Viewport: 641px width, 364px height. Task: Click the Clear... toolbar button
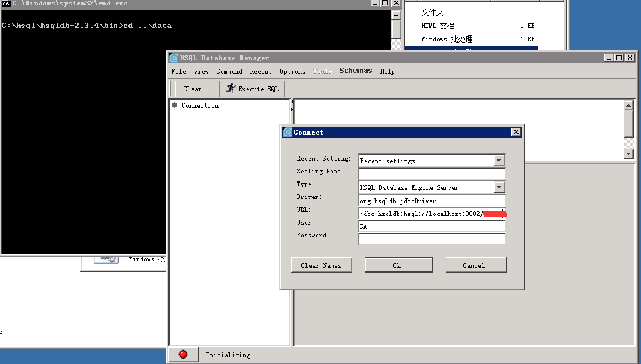(197, 89)
